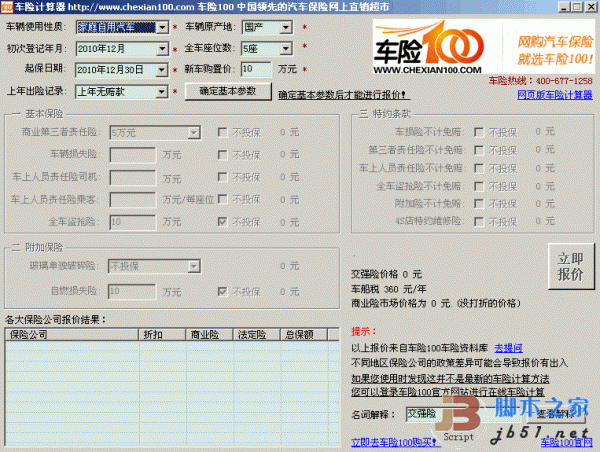Click the 车险热线 400-677-1258 text
Viewport: 600px width, 452px height.
click(x=540, y=81)
